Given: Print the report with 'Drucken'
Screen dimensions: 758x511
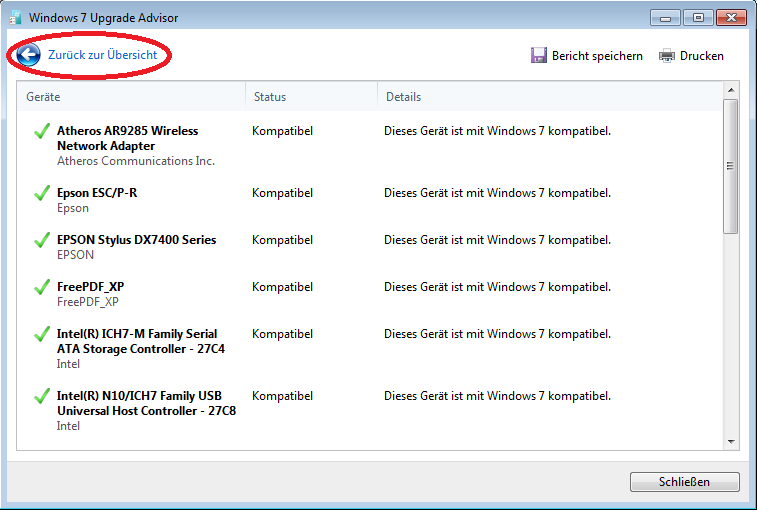Looking at the screenshot, I should coord(701,56).
